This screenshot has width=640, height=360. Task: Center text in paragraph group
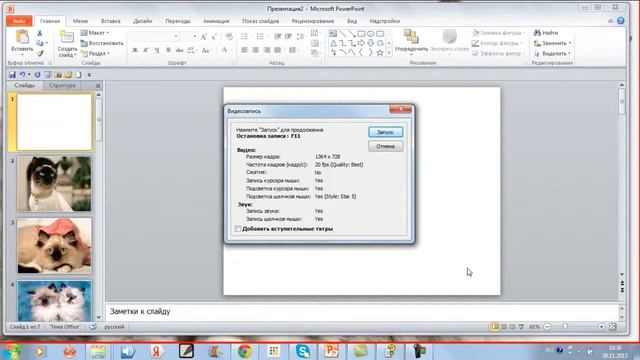tap(256, 50)
